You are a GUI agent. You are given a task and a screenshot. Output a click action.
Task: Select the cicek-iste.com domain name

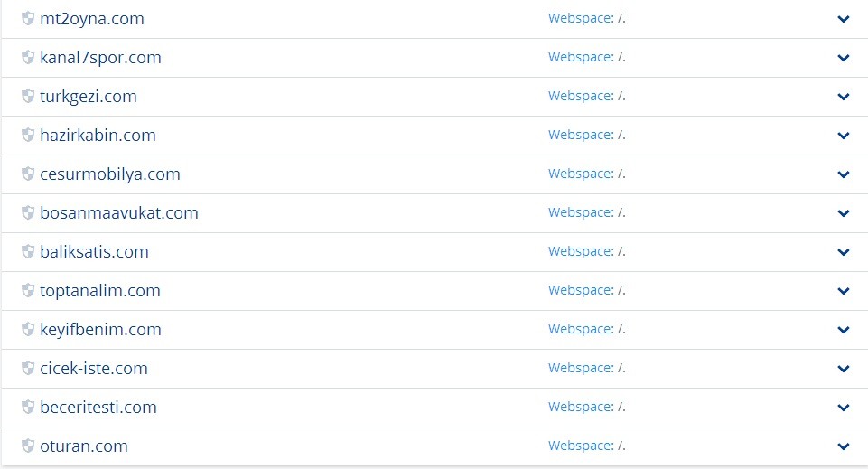[x=94, y=368]
